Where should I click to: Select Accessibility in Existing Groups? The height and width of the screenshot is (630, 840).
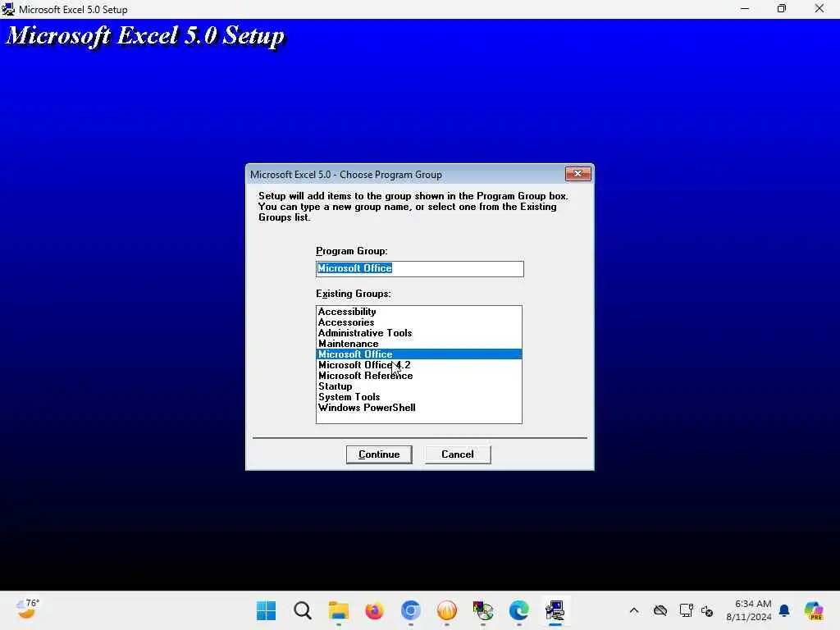click(x=419, y=311)
